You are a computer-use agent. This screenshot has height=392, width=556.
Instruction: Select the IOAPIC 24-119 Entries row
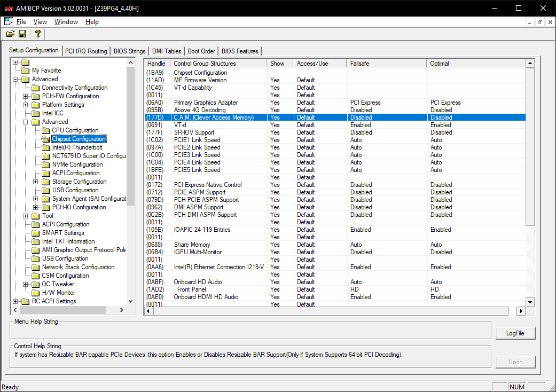335,230
